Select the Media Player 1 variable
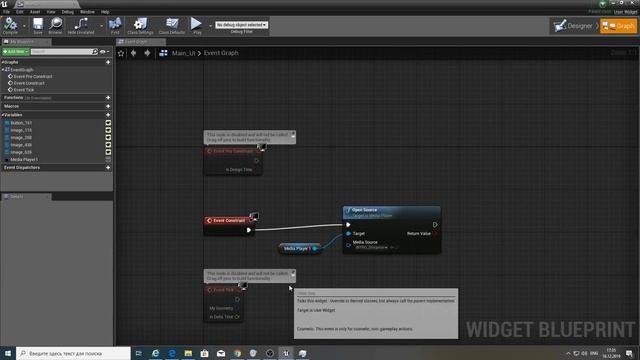 point(24,160)
